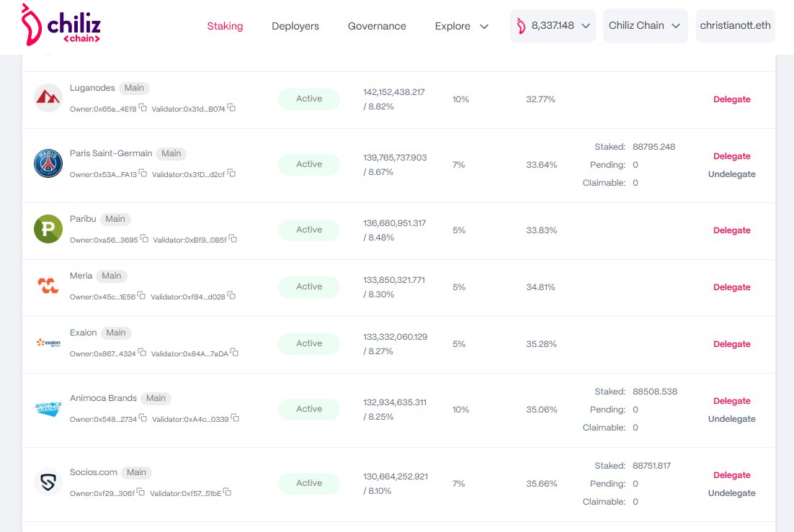Click the Paris Saint-Germain validator name
The height and width of the screenshot is (532, 794).
[111, 153]
